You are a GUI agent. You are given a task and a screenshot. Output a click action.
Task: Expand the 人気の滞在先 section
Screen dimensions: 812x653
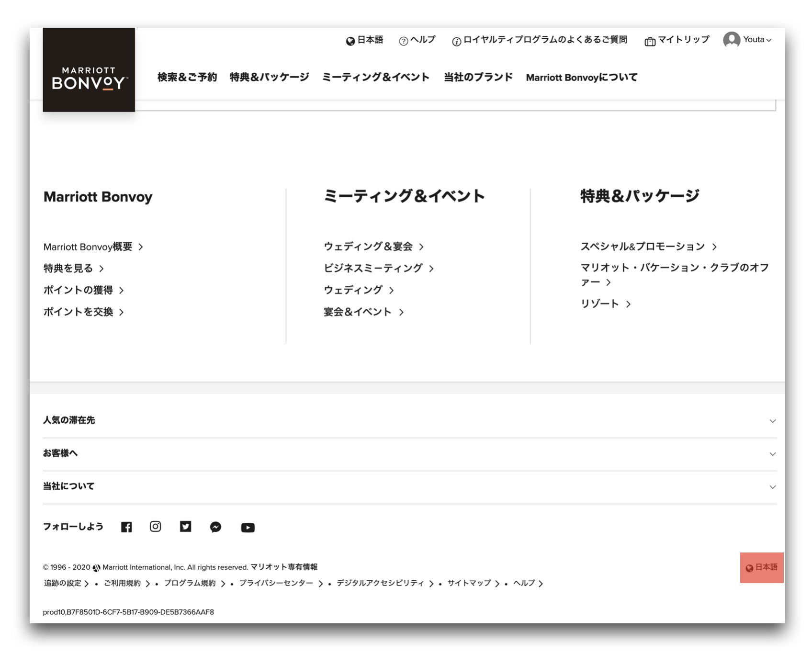[410, 420]
